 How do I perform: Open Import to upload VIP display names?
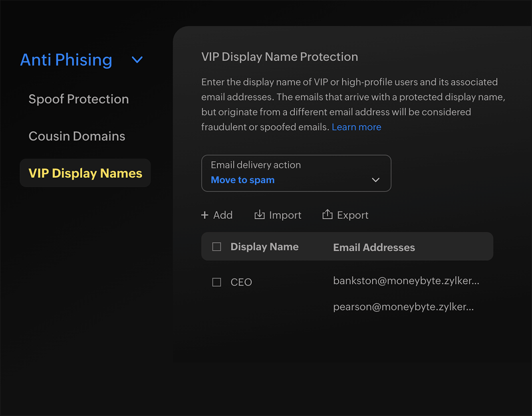pyautogui.click(x=278, y=215)
